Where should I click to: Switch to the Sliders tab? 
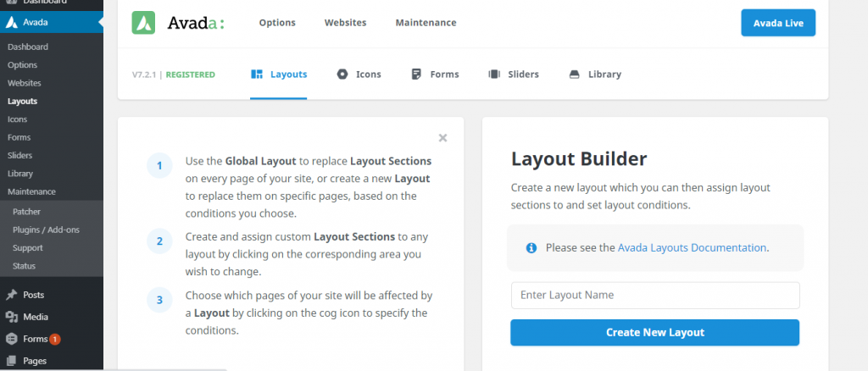[x=513, y=74]
